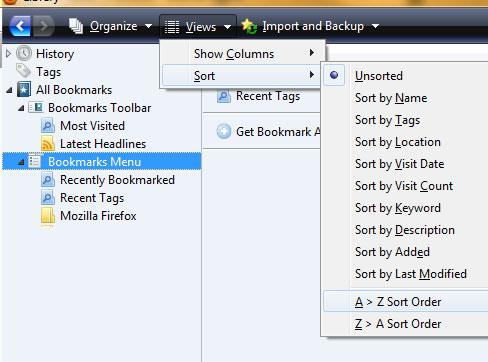This screenshot has width=488, height=362.
Task: Click the All Bookmarks star icon
Action: tap(24, 89)
